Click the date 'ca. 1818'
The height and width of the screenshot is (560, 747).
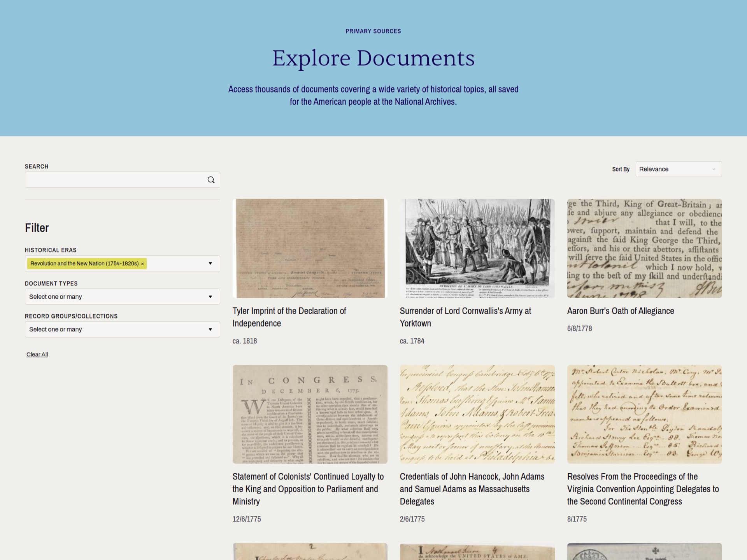tap(245, 341)
